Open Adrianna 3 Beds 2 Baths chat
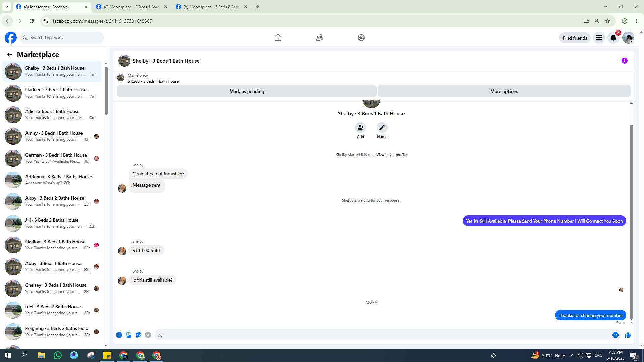Viewport: 644px width, 362px height. pyautogui.click(x=52, y=180)
